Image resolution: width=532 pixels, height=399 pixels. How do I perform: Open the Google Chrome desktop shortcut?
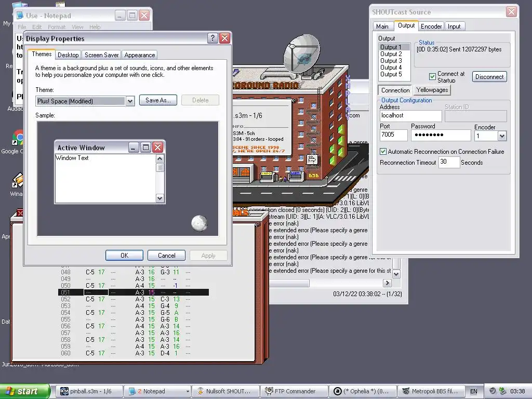(x=17, y=138)
